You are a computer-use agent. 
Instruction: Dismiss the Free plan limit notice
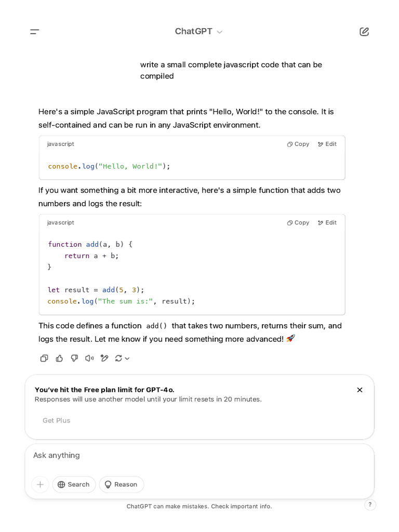point(360,390)
